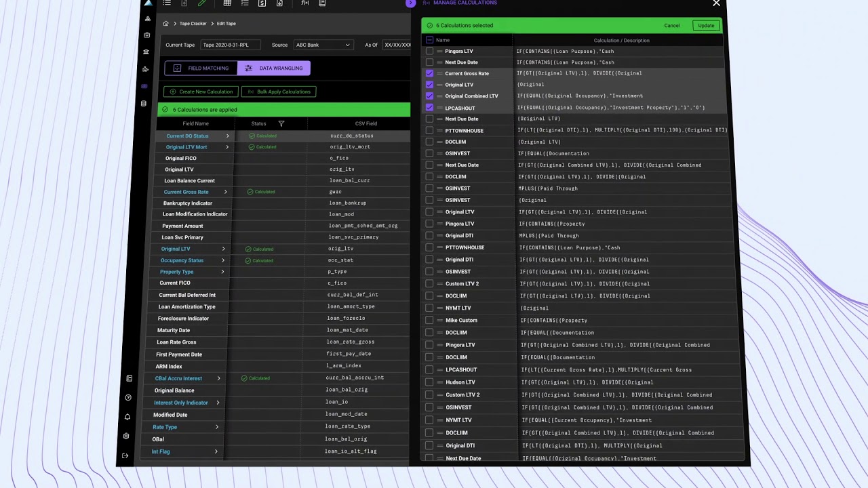868x488 pixels.
Task: Go to home via breadcrumb house icon
Action: [166, 24]
